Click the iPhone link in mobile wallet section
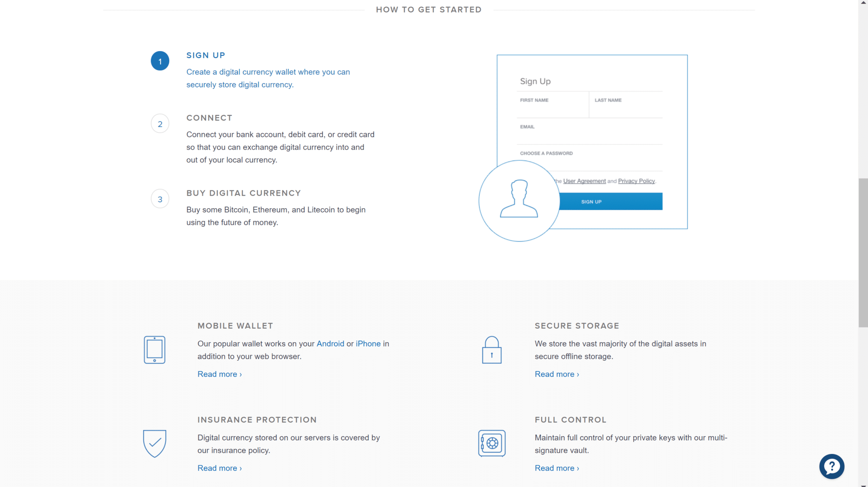The height and width of the screenshot is (487, 868). tap(368, 343)
